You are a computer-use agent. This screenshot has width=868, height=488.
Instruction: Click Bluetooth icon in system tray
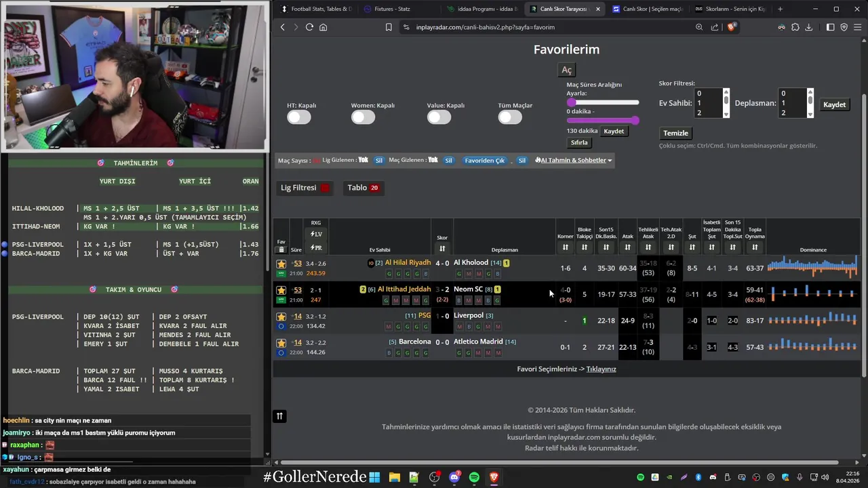[x=698, y=477]
